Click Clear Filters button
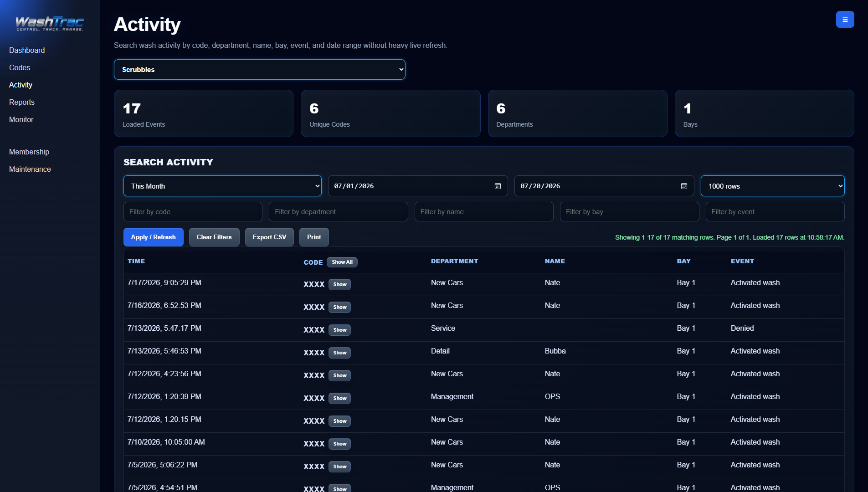868x492 pixels. click(x=214, y=237)
